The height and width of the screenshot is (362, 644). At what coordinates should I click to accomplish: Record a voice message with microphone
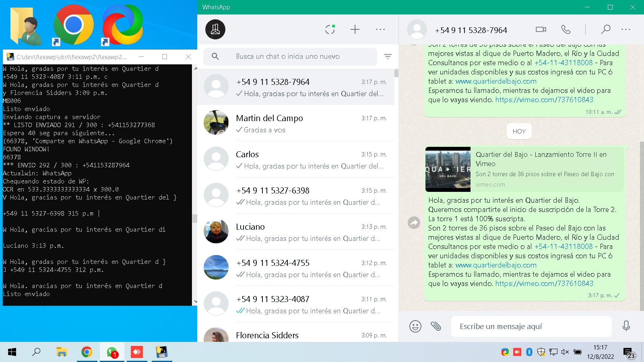click(x=626, y=326)
